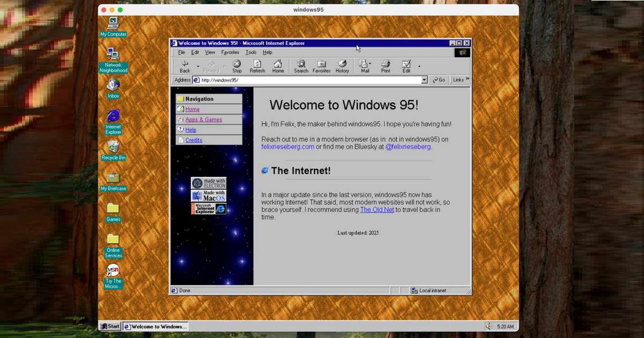The width and height of the screenshot is (644, 338).
Task: Select Network Neighborhood desktop icon
Action: [x=113, y=60]
